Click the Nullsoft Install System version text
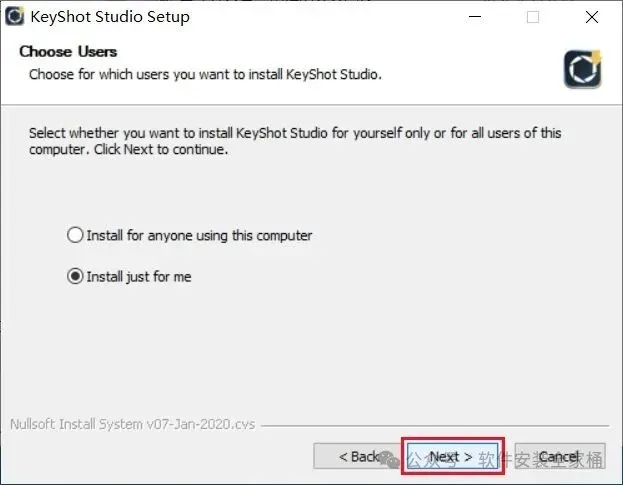This screenshot has height=485, width=623. [x=131, y=424]
